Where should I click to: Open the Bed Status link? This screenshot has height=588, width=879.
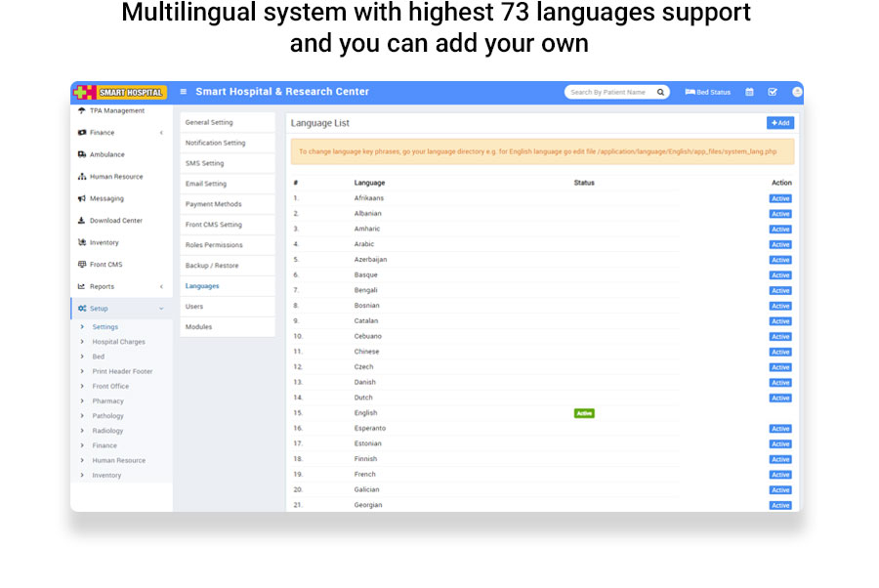pos(708,93)
